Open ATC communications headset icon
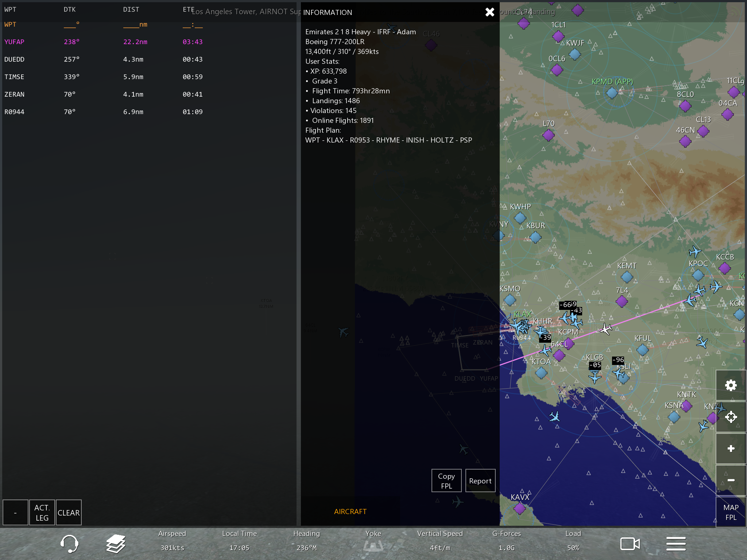Viewport: 747px width, 560px height. (69, 544)
